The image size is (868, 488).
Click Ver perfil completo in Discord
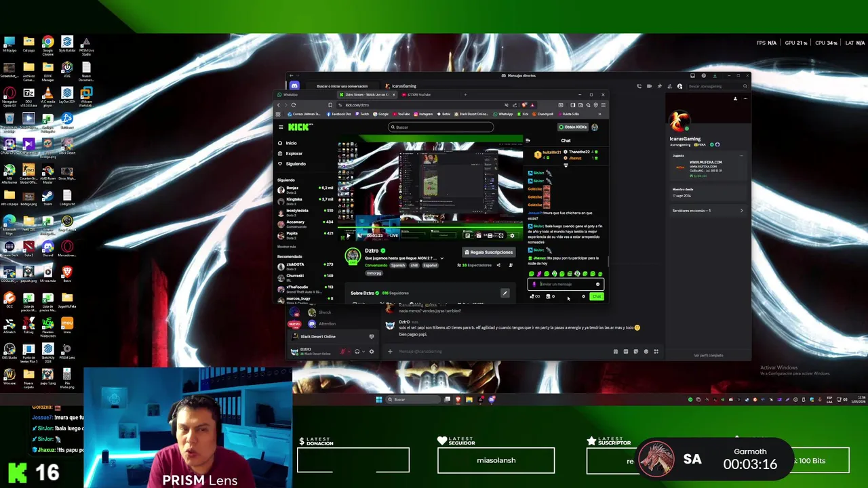tap(708, 355)
